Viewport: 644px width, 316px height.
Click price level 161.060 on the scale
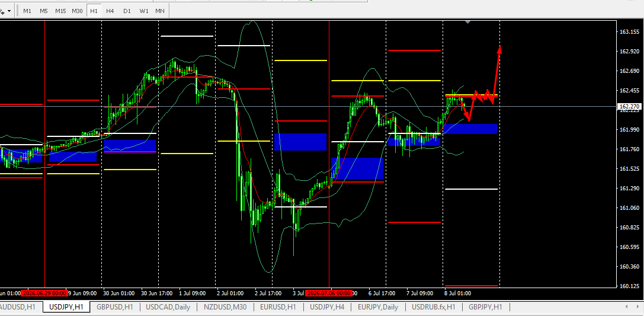629,208
